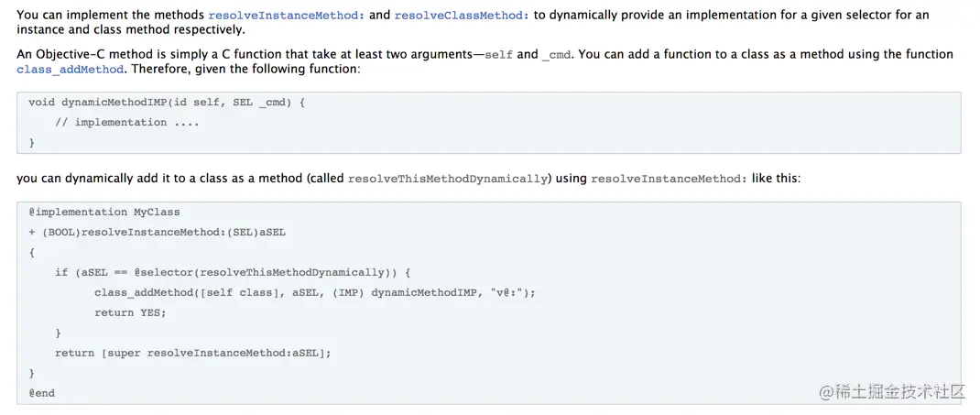The image size is (980, 415).
Task: Click the if (aSEL == @selector...) line
Action: pos(234,272)
